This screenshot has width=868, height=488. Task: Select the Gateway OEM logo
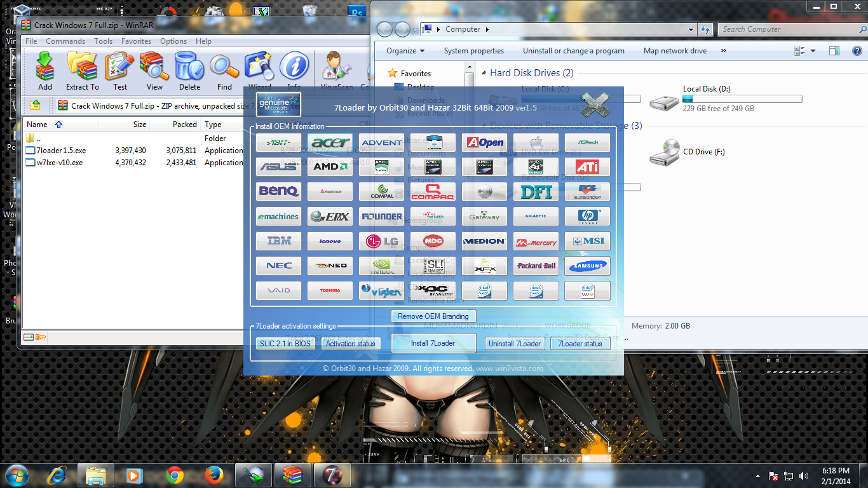[485, 216]
